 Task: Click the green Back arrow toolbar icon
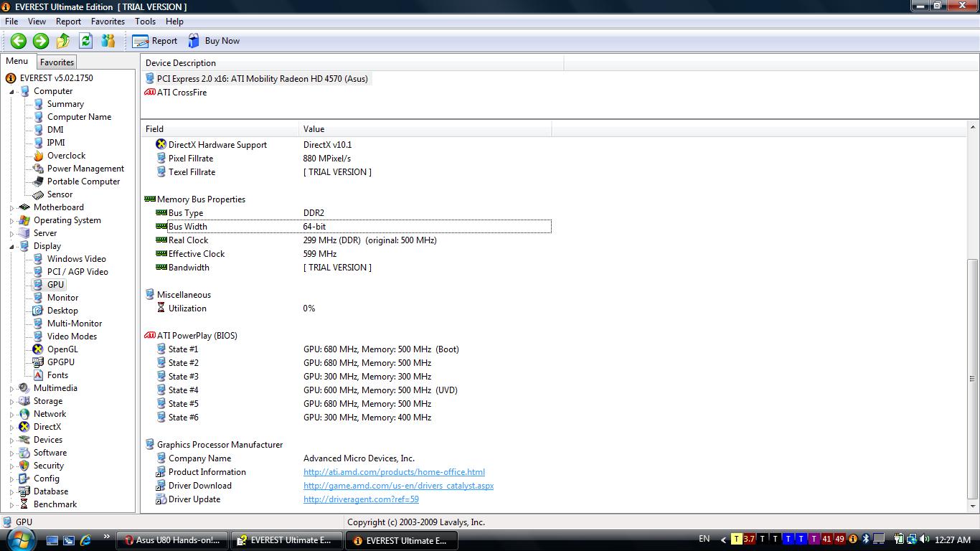(19, 41)
